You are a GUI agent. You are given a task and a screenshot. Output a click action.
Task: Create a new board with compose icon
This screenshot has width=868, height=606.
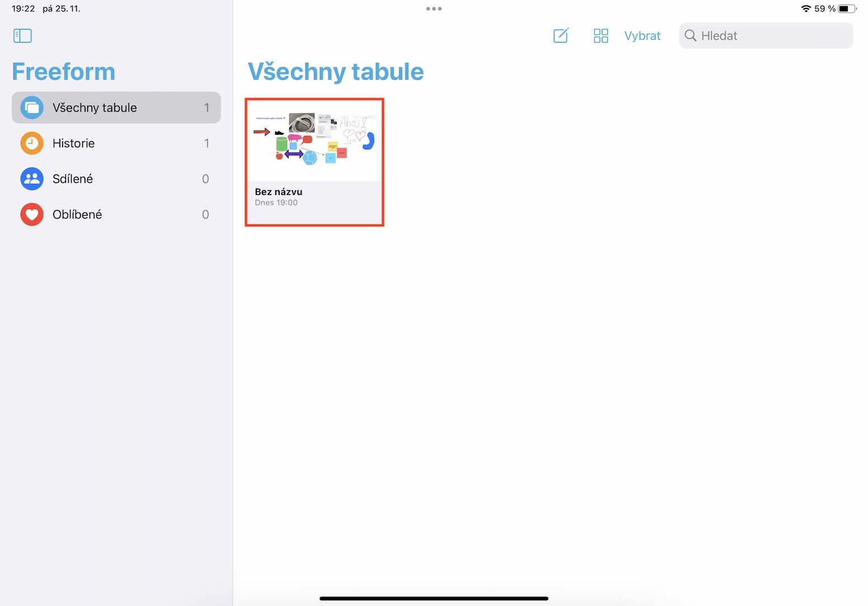(561, 36)
